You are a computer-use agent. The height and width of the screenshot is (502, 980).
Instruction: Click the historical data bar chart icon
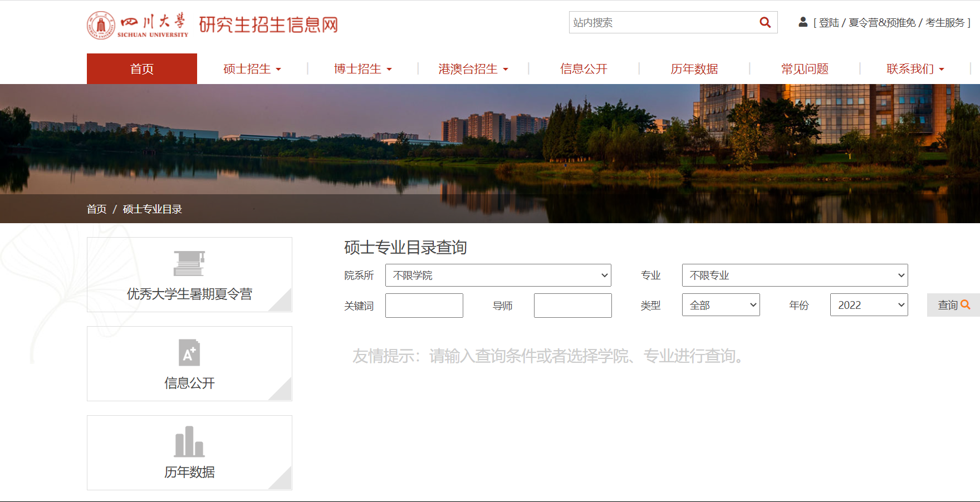tap(189, 441)
